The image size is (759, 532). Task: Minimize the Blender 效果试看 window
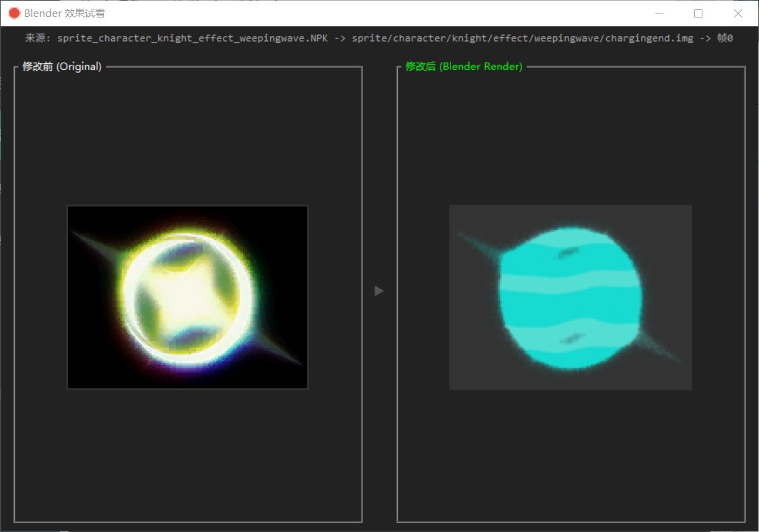pos(660,13)
